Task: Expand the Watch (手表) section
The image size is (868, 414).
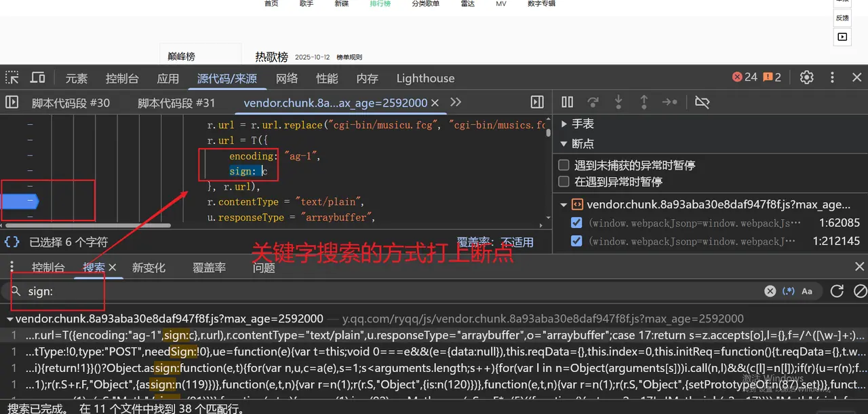Action: [x=564, y=124]
